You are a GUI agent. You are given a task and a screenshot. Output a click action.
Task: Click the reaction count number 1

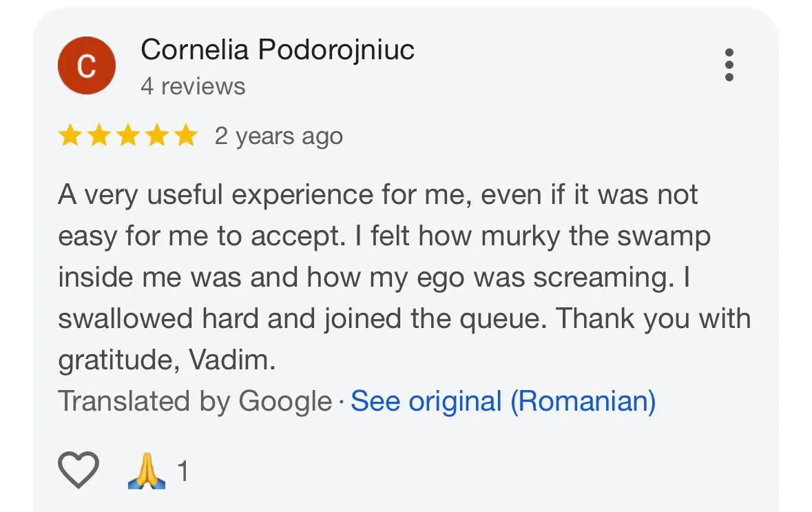tap(183, 472)
